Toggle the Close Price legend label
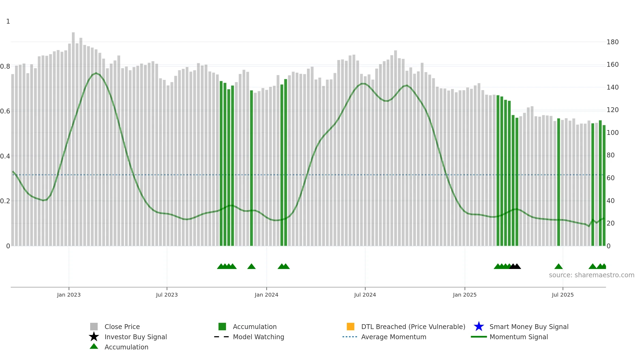The image size is (644, 362). click(x=122, y=327)
